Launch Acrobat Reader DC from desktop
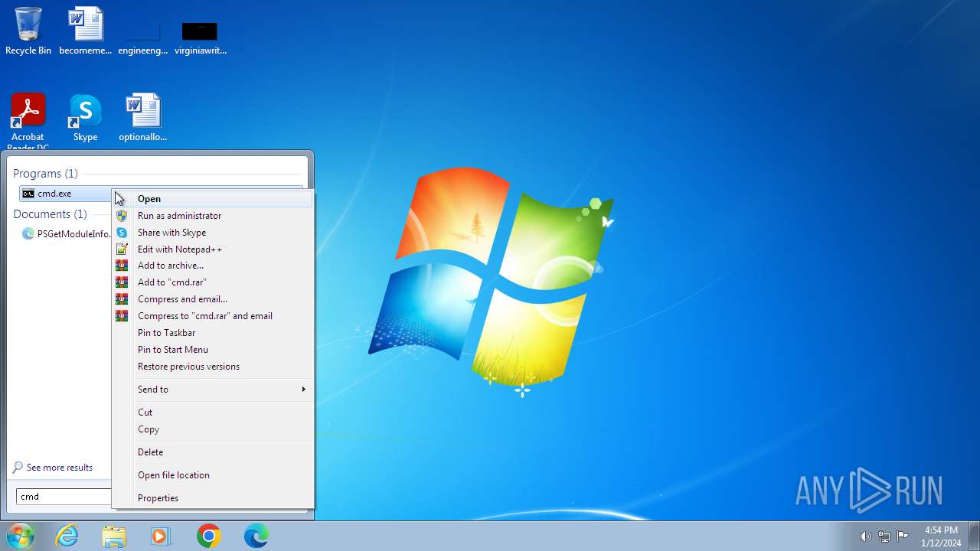This screenshot has height=551, width=980. [x=28, y=121]
